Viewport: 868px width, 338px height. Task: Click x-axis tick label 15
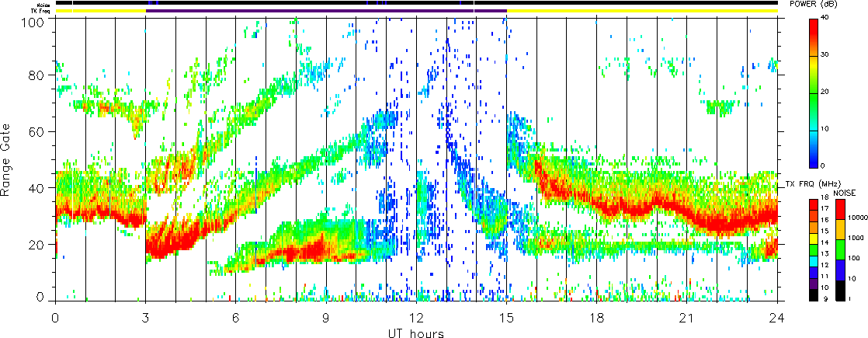tap(506, 318)
